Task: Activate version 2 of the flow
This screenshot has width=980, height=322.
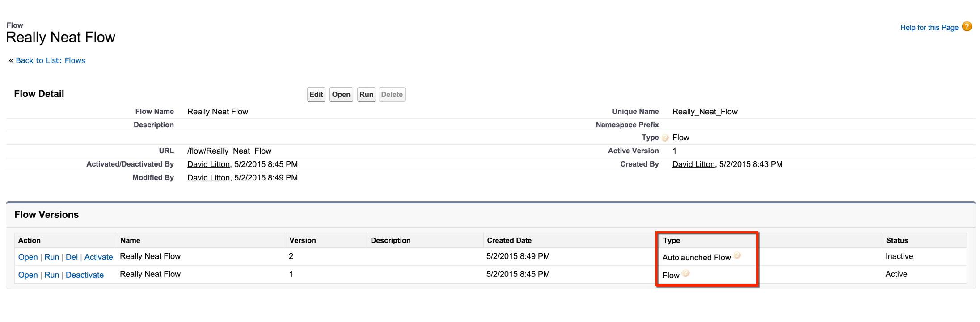Action: click(x=98, y=257)
